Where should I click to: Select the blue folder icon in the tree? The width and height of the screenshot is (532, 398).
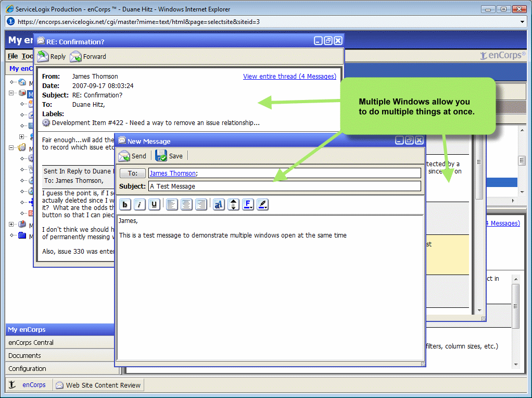tap(22, 235)
